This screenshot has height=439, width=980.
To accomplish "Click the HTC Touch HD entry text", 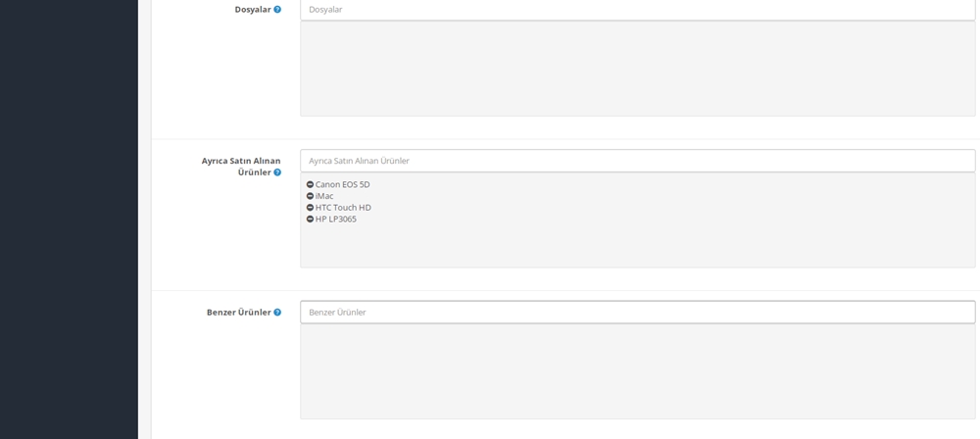I will [x=343, y=208].
